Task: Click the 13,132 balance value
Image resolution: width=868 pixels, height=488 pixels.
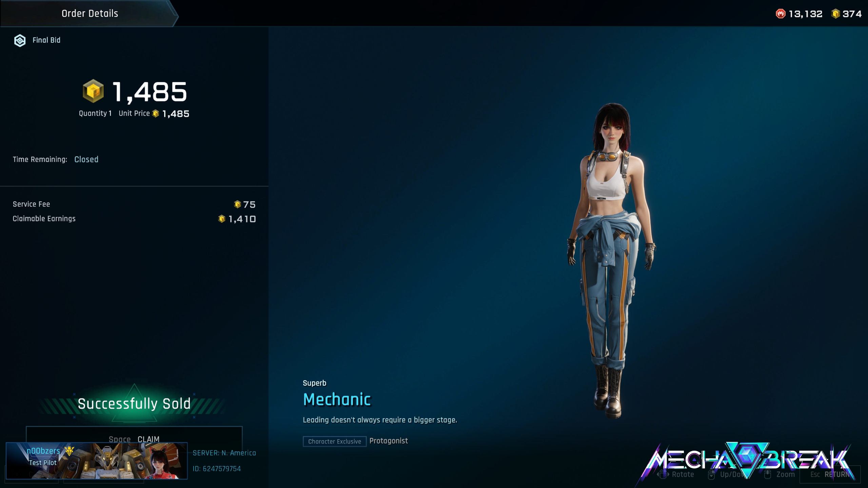Action: point(806,14)
